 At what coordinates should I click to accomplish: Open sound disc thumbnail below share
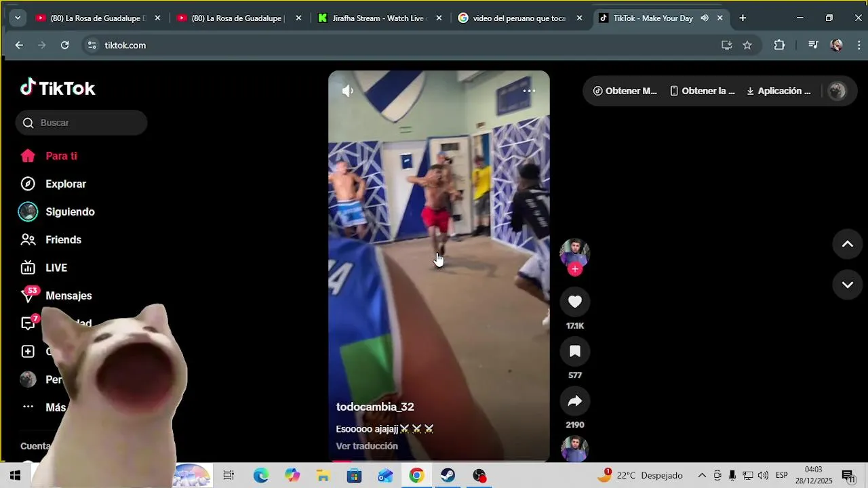pyautogui.click(x=574, y=450)
